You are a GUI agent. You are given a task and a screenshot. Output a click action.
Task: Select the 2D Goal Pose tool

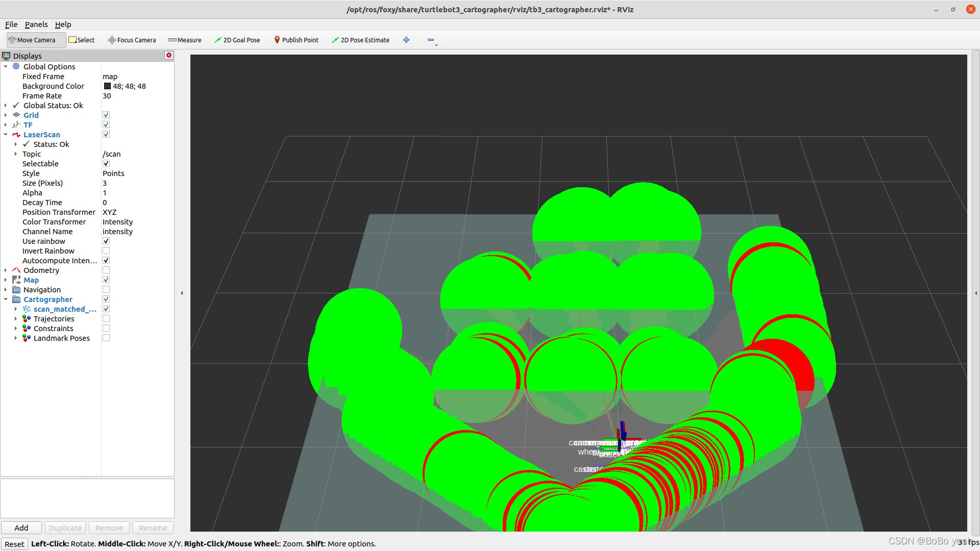237,40
